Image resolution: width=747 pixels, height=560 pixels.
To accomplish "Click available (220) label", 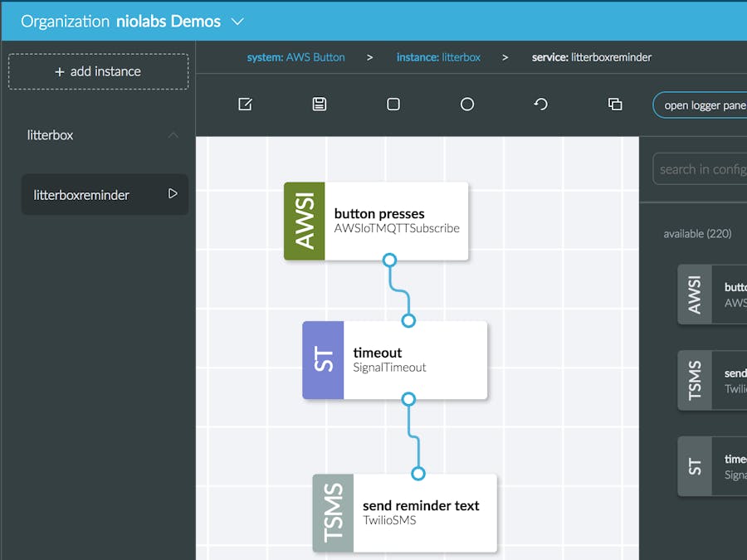I will (x=697, y=234).
